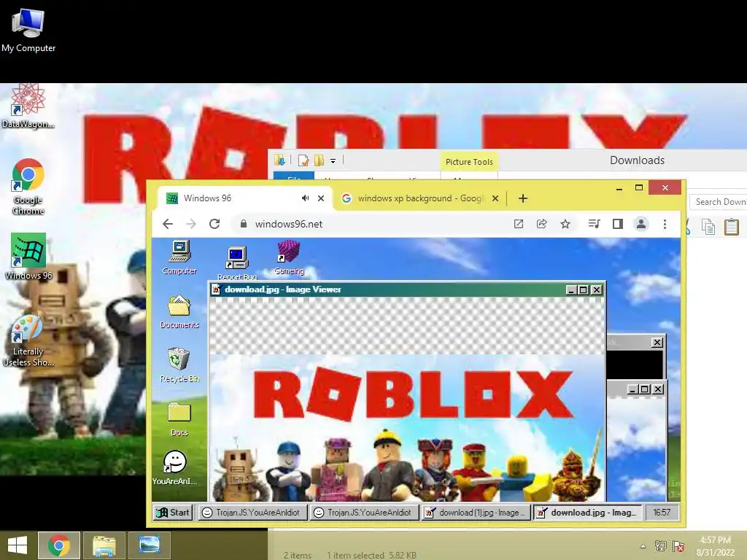Open the DataWagon desktop shortcut
The image size is (747, 560).
click(28, 106)
